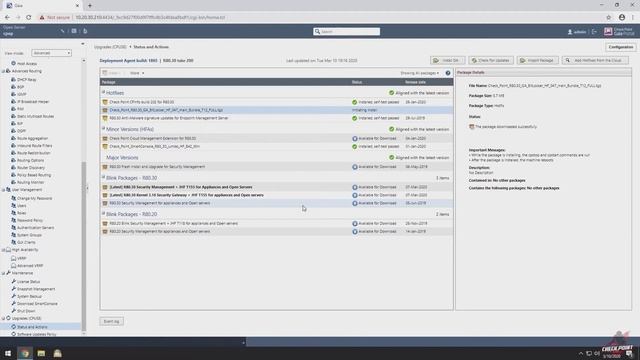Image resolution: width=640 pixels, height=360 pixels.
Task: Open Change My Password
Action: (34, 198)
